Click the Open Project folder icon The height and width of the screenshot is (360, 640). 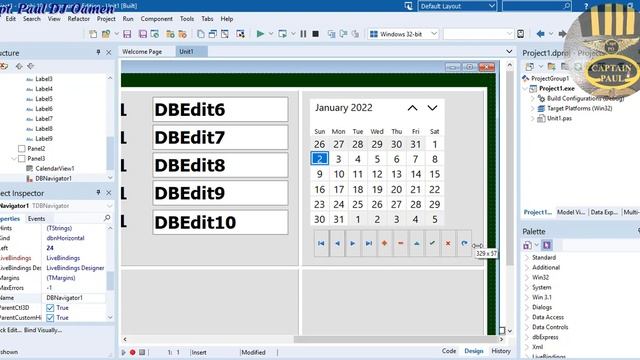click(170, 34)
